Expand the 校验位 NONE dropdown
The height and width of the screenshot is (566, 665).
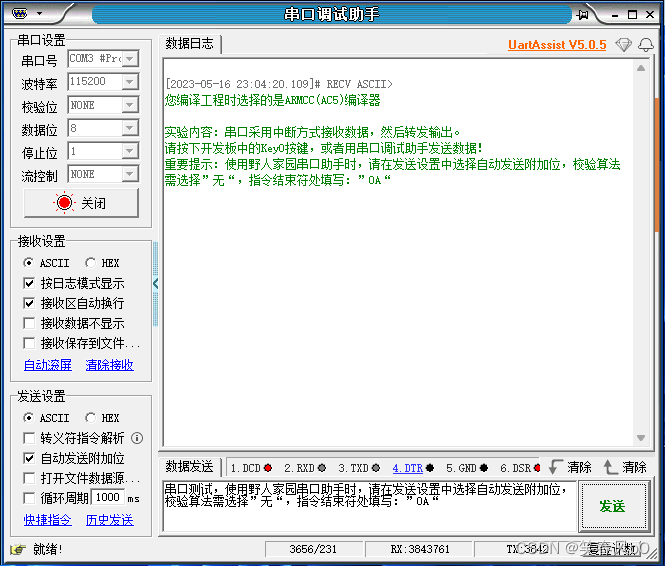(x=131, y=105)
